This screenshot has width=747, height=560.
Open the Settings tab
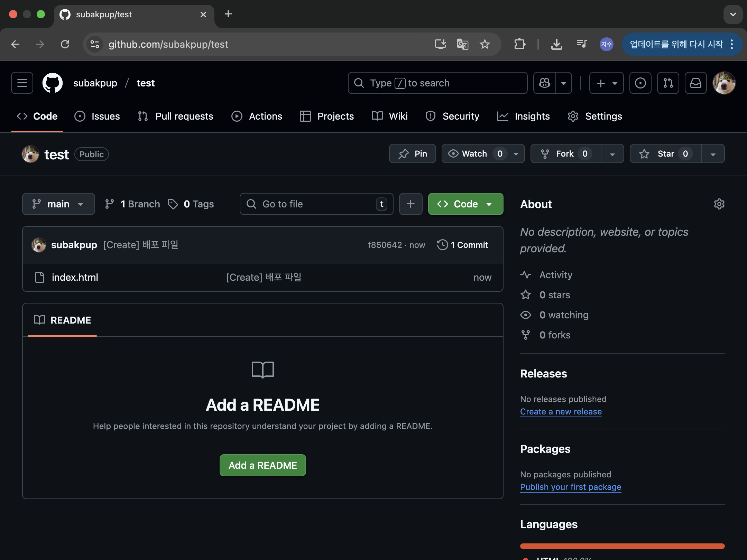click(595, 116)
